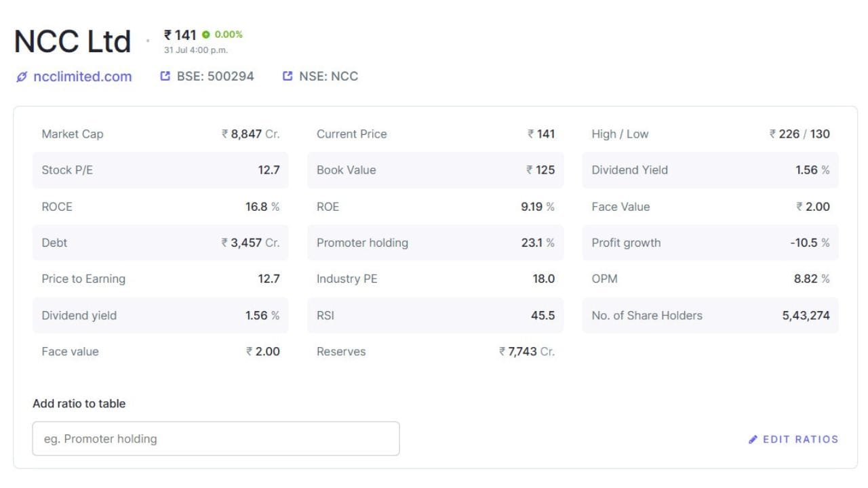Viewport: 868px width, 488px height.
Task: Click the external link icon before NSE: NCC
Action: coord(288,77)
